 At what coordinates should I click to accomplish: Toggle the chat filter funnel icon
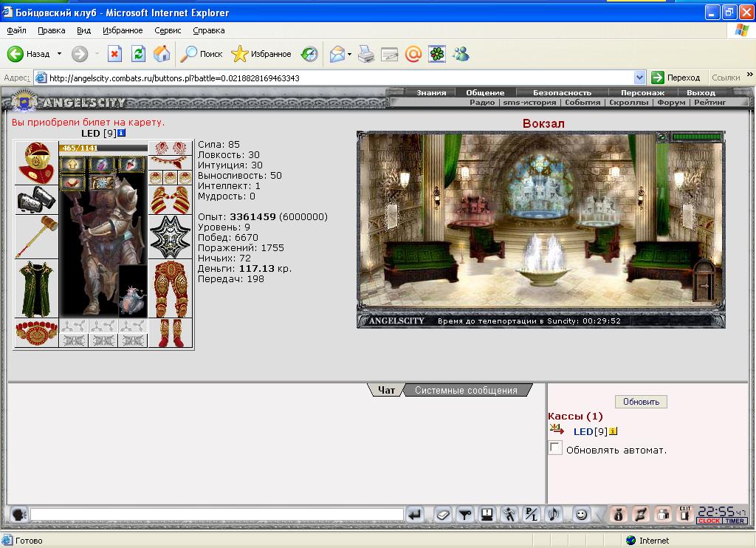coord(465,515)
